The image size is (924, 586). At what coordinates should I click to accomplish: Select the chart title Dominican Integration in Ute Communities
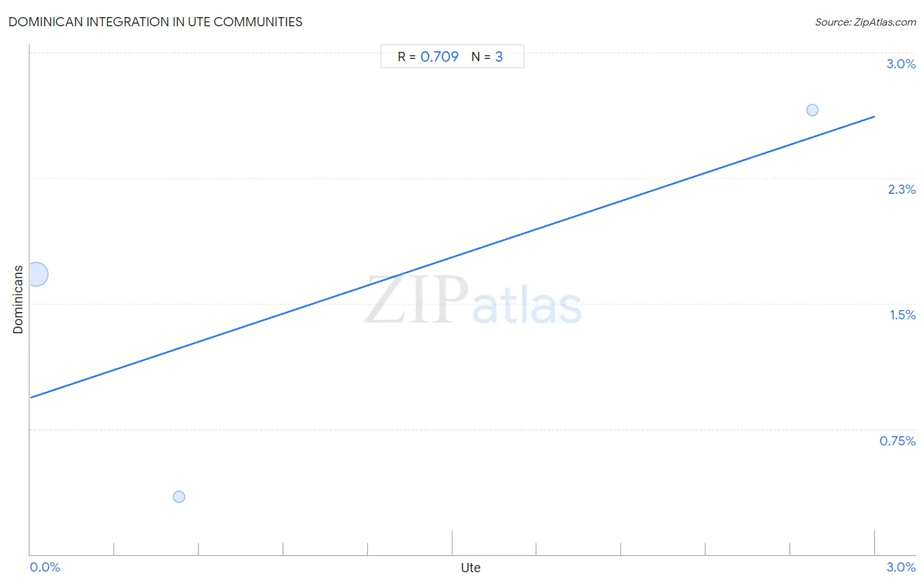pos(156,22)
